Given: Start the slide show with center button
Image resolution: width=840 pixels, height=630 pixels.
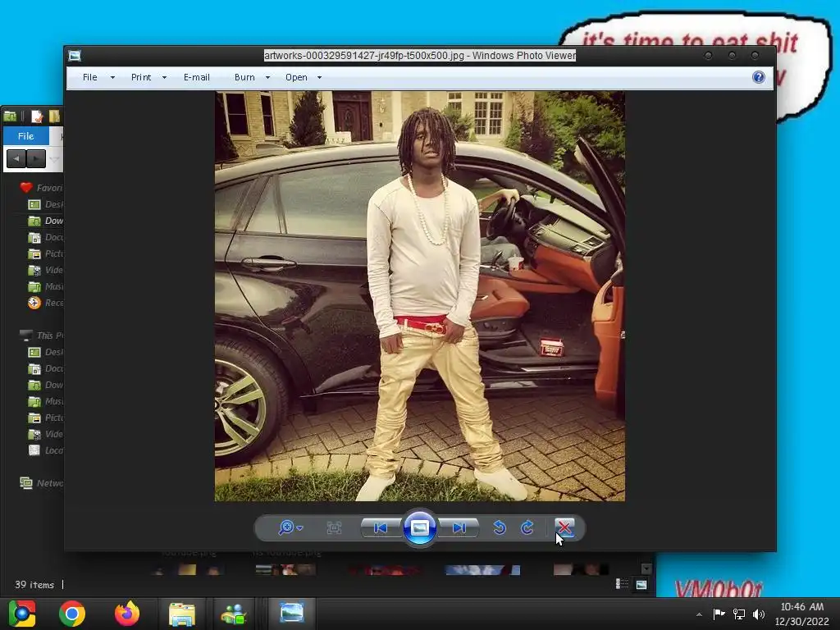Looking at the screenshot, I should pyautogui.click(x=419, y=527).
